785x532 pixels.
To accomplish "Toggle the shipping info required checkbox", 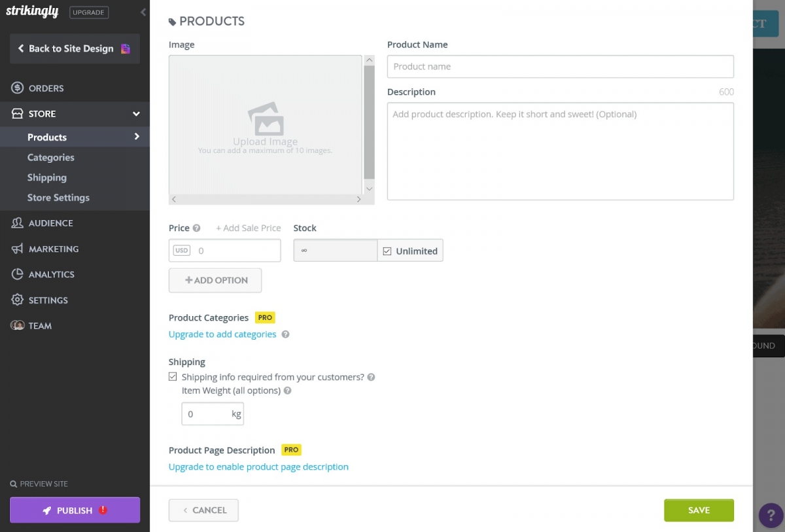I will point(173,377).
